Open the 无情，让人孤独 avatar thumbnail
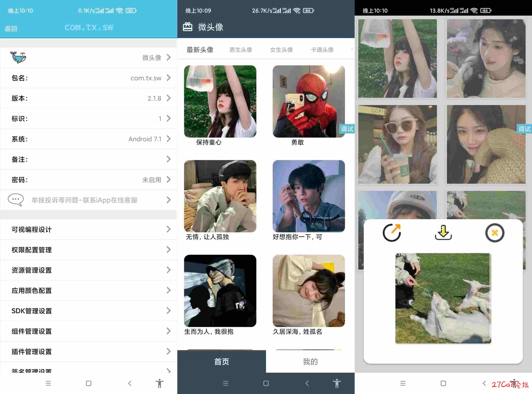Viewport: 532px width, 394px height. pyautogui.click(x=220, y=196)
